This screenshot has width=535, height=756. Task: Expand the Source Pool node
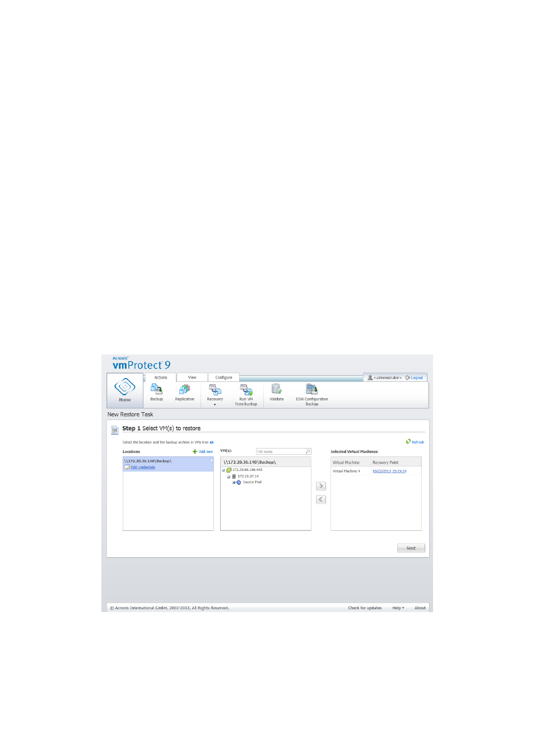click(x=234, y=482)
